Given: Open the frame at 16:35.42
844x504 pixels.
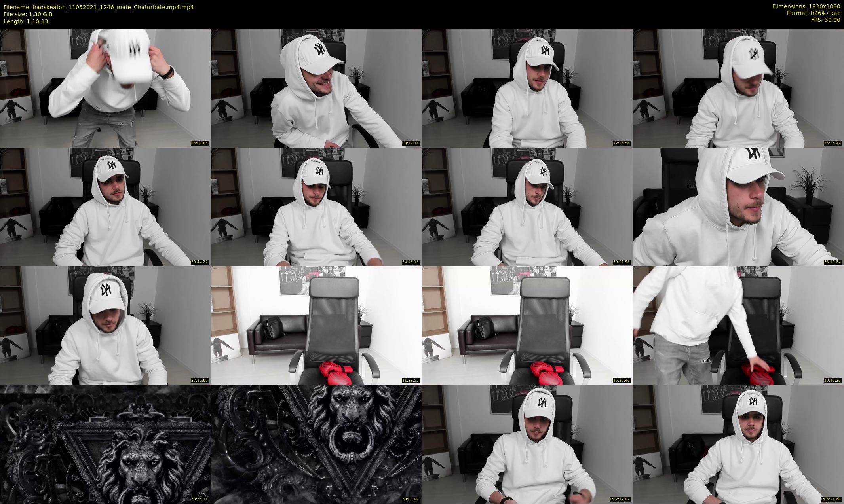Looking at the screenshot, I should tap(738, 88).
